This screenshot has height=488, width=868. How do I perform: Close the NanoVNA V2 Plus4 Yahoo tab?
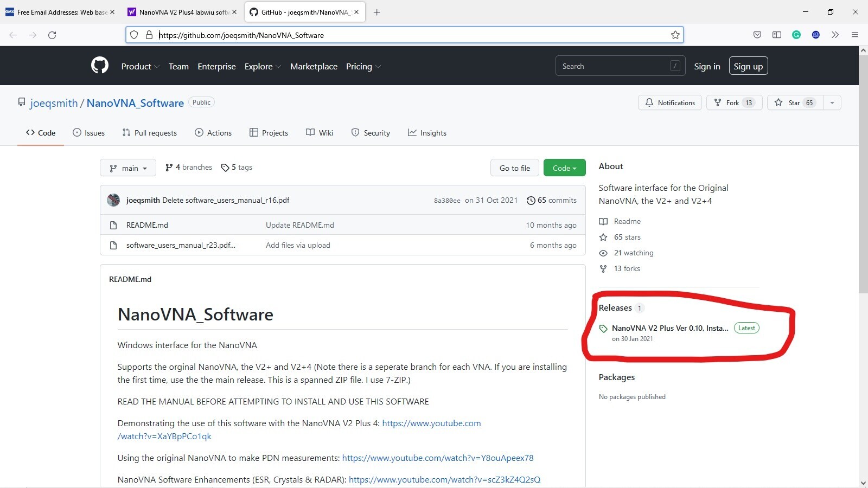pos(234,12)
